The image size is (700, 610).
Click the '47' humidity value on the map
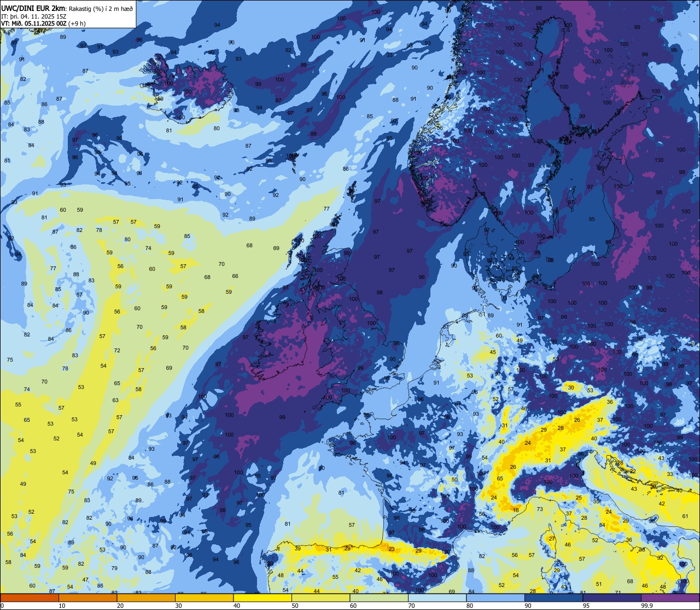tap(85, 579)
